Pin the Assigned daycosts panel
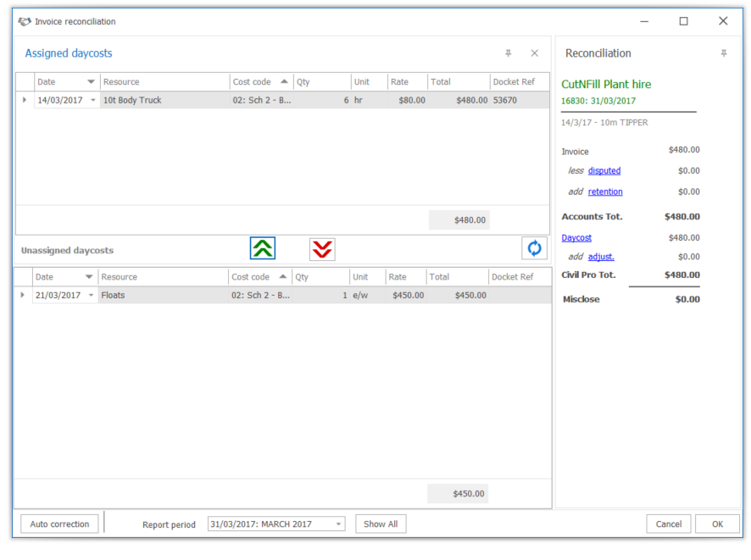This screenshot has width=751, height=560. (x=509, y=53)
